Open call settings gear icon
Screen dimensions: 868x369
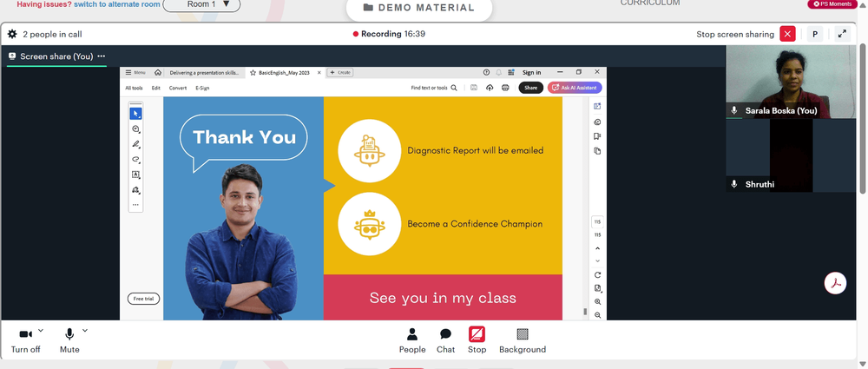(x=12, y=35)
